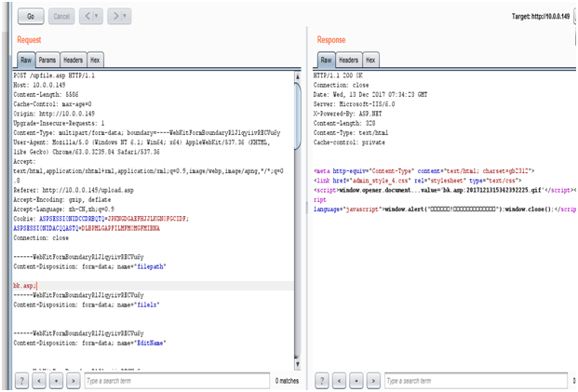Click the 'bk.asp;' filepath value
The width and height of the screenshot is (578, 392).
pyautogui.click(x=24, y=286)
